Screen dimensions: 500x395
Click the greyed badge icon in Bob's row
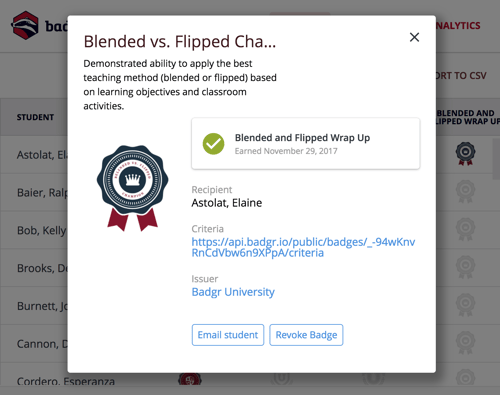point(465,229)
